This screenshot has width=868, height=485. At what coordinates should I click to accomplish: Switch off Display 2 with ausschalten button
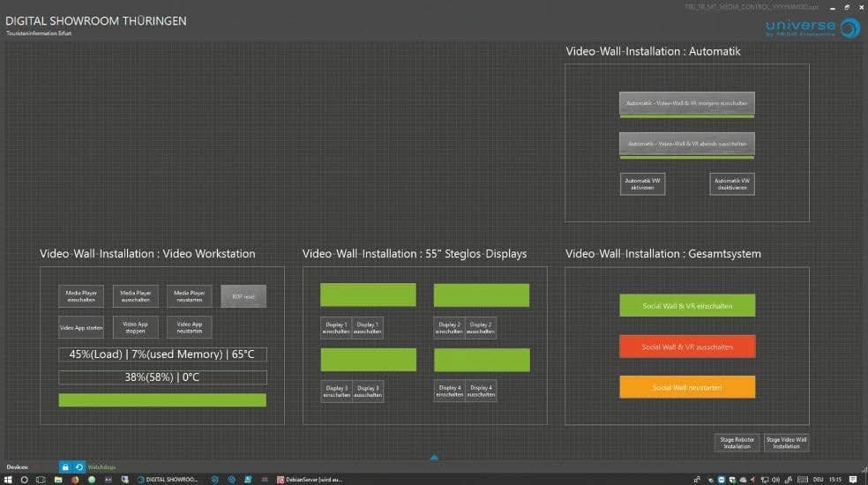[x=481, y=328]
